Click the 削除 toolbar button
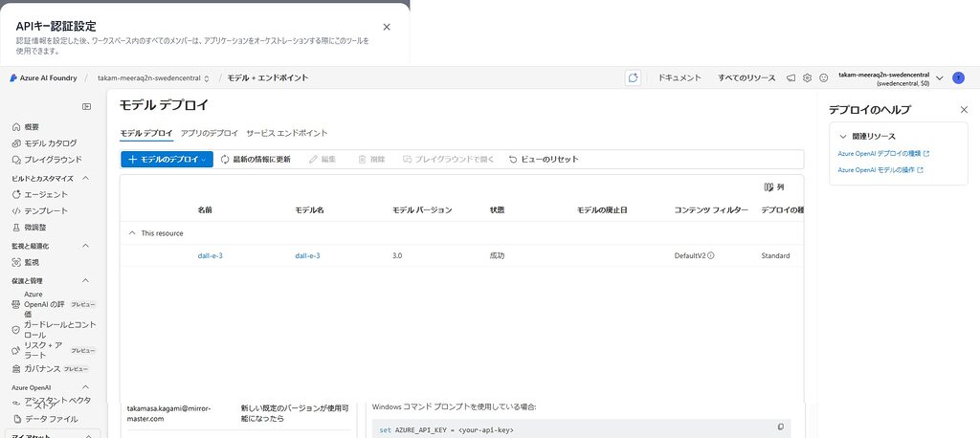This screenshot has width=980, height=438. click(371, 160)
